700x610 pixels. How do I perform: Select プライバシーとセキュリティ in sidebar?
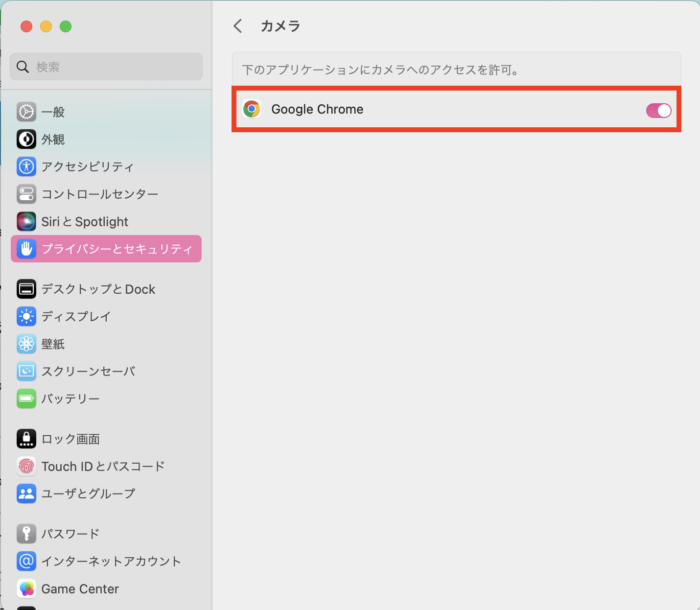(106, 249)
